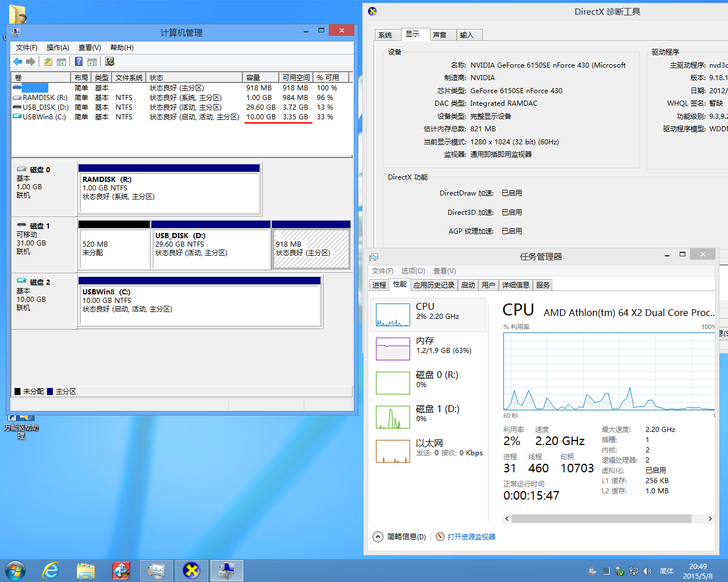Select the 万能驱动助理 desktop icon
This screenshot has width=728, height=582.
click(21, 425)
